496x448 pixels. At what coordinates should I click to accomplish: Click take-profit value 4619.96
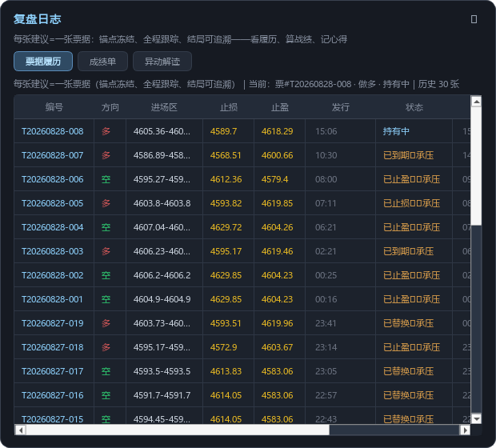277,323
